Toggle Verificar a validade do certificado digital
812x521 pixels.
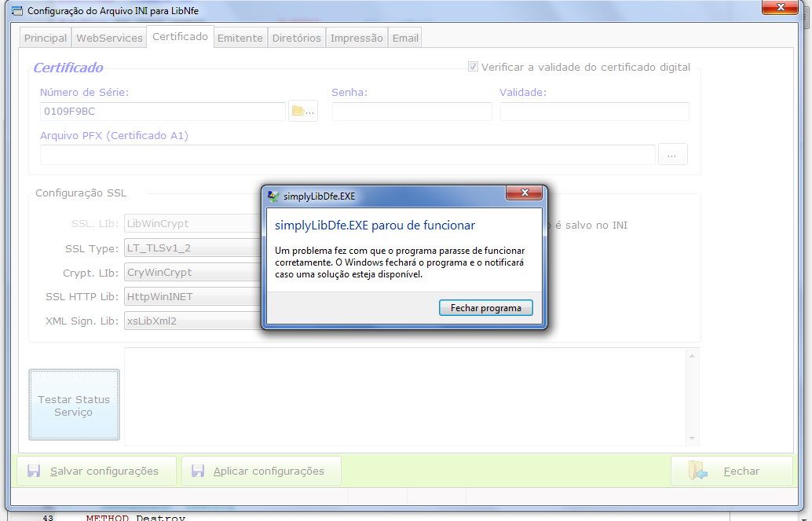pos(473,66)
